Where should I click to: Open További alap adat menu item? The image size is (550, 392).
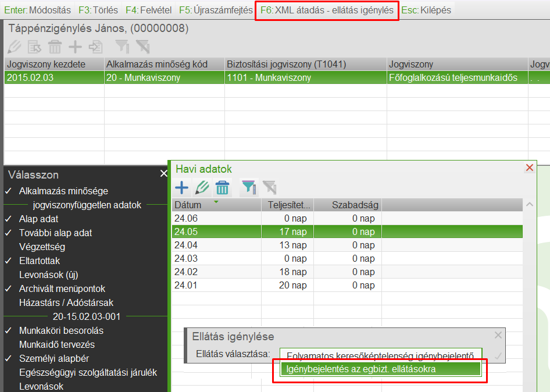(x=55, y=233)
